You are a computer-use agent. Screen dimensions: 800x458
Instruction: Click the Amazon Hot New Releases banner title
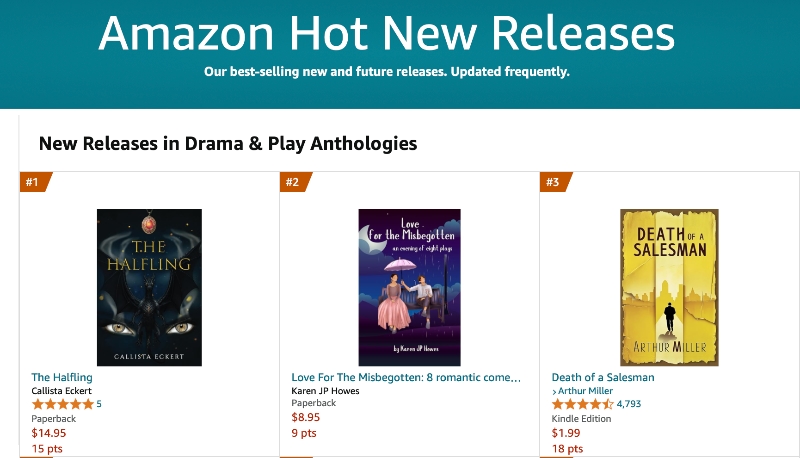[x=386, y=34]
